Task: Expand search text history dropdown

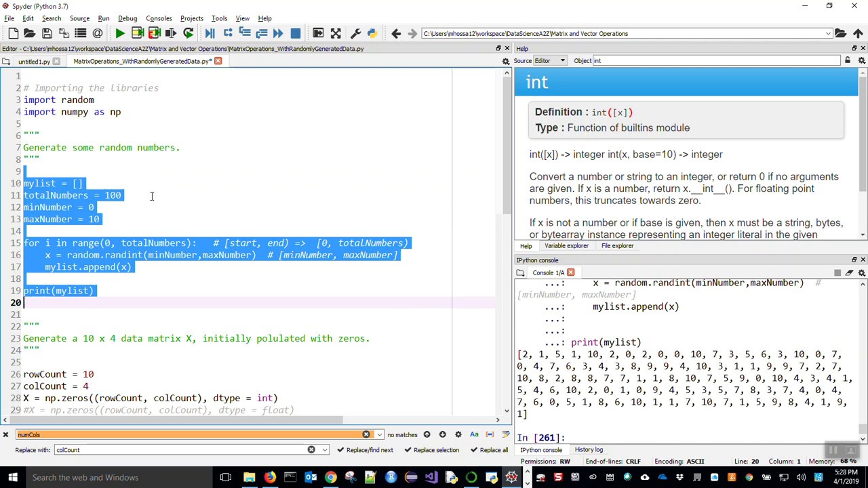Action: coord(380,434)
